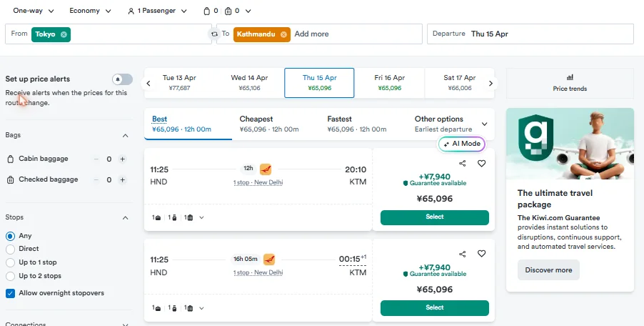Screen dimensions: 644x326
Task: Favorite the 20:10 arrival flight with heart
Action: click(481, 164)
